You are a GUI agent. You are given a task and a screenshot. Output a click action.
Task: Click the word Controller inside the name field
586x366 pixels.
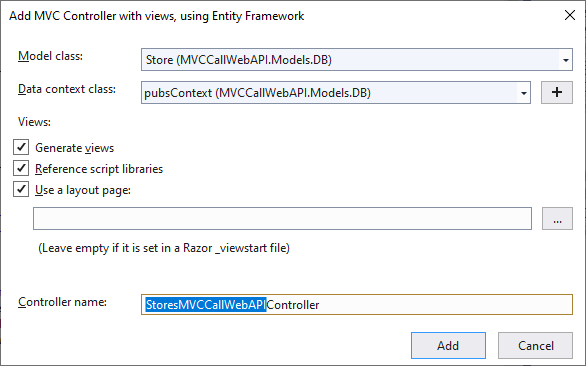[293, 305]
